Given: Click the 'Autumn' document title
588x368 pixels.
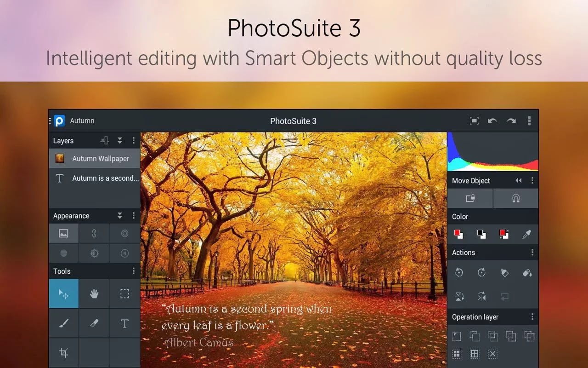Looking at the screenshot, I should pos(82,121).
